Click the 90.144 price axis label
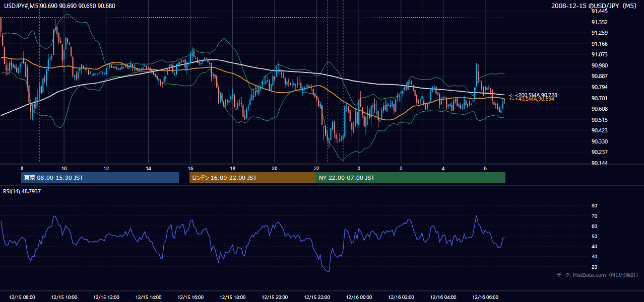This screenshot has height=302, width=644. [599, 164]
